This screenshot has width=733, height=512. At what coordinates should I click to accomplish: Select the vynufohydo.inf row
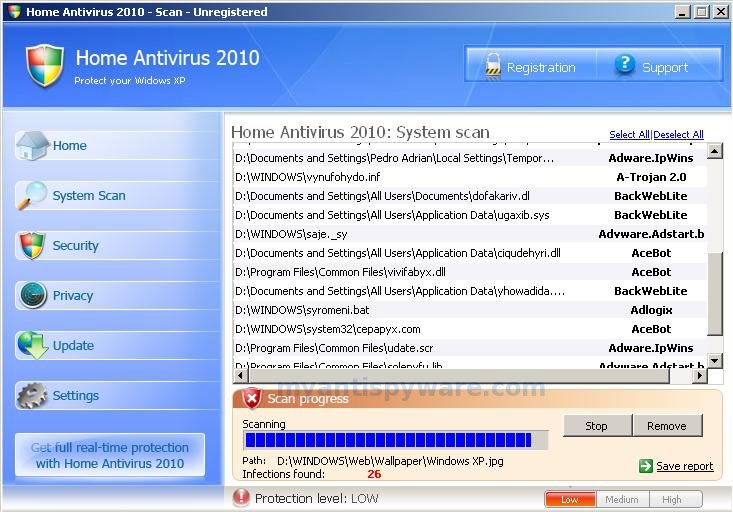(x=470, y=177)
